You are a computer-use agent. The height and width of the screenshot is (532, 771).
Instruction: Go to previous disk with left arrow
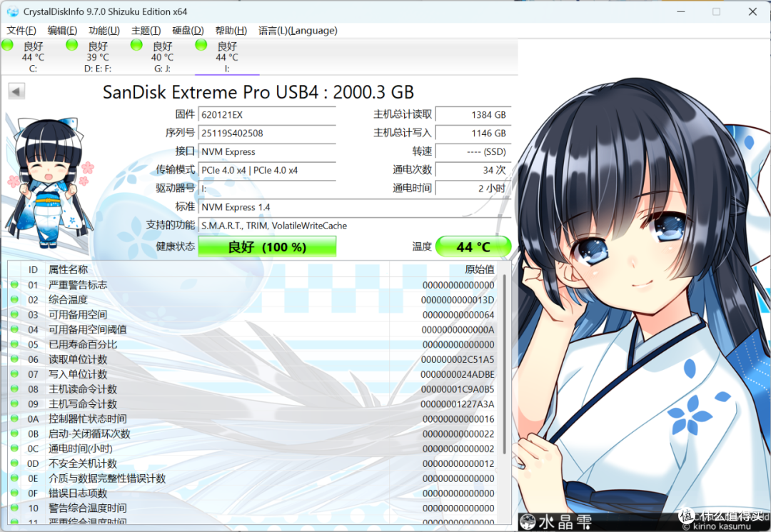(16, 91)
